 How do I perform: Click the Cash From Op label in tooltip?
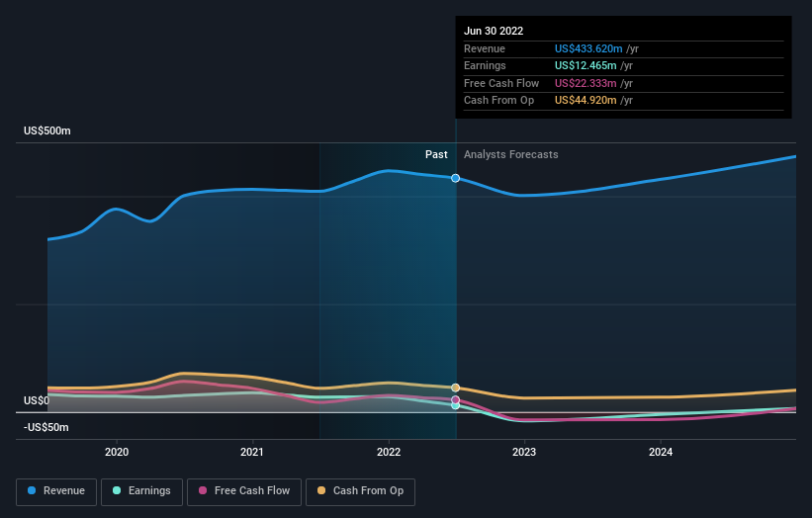(498, 101)
